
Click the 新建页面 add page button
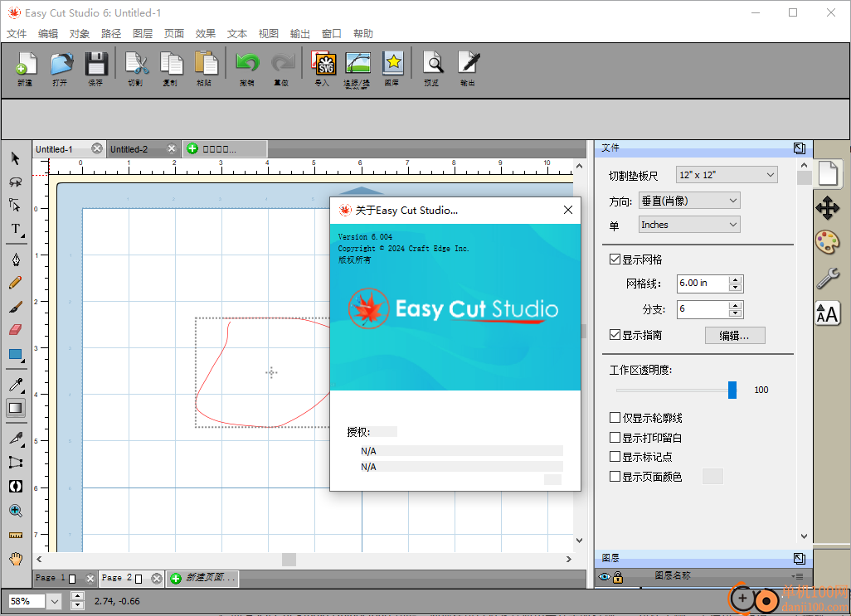pos(203,578)
